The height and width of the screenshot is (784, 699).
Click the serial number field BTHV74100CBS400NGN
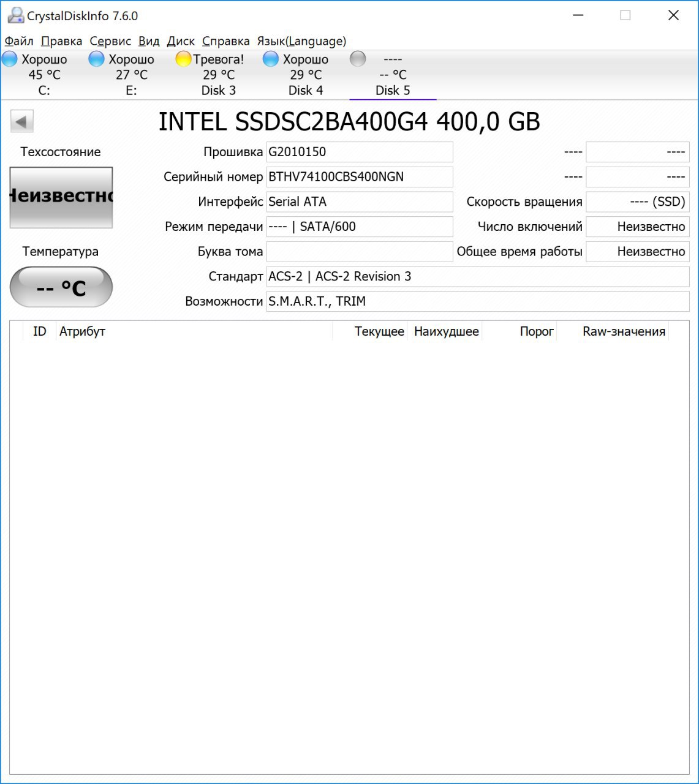(360, 177)
